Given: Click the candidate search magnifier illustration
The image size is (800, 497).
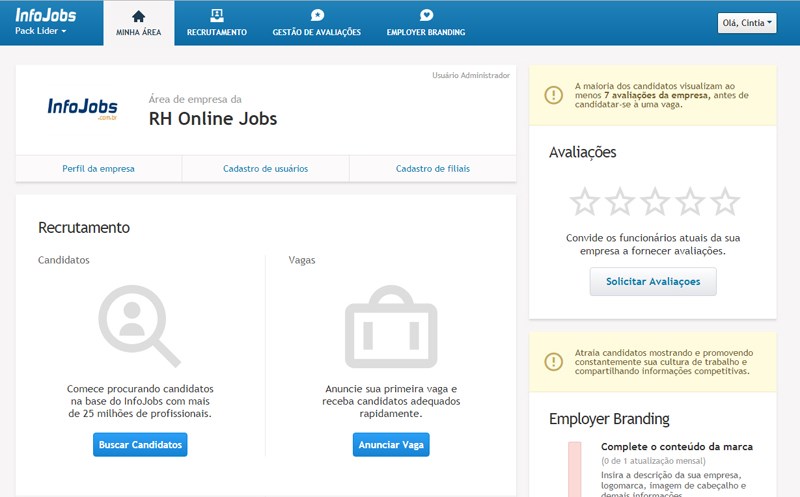Looking at the screenshot, I should tap(139, 326).
